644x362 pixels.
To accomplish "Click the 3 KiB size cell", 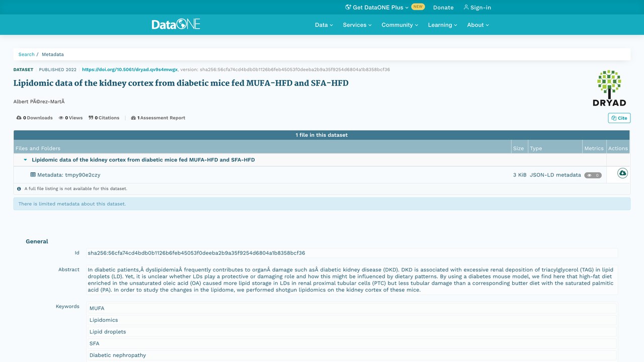I will click(x=520, y=175).
